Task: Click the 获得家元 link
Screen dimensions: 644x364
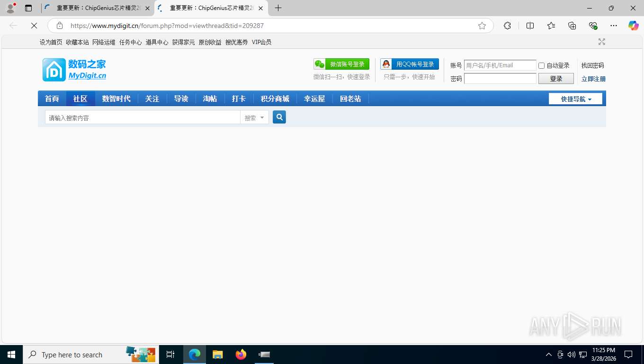Action: pyautogui.click(x=184, y=42)
